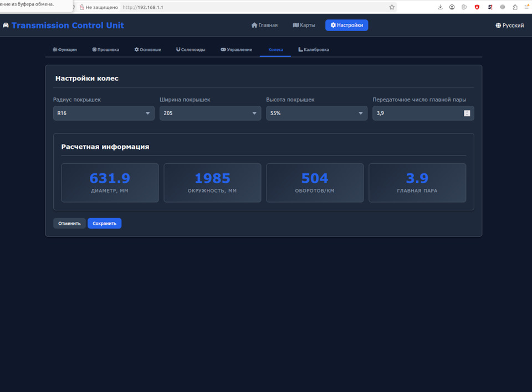Click the home icon next to Главная
Screen dimensions: 532x392
pyautogui.click(x=254, y=25)
